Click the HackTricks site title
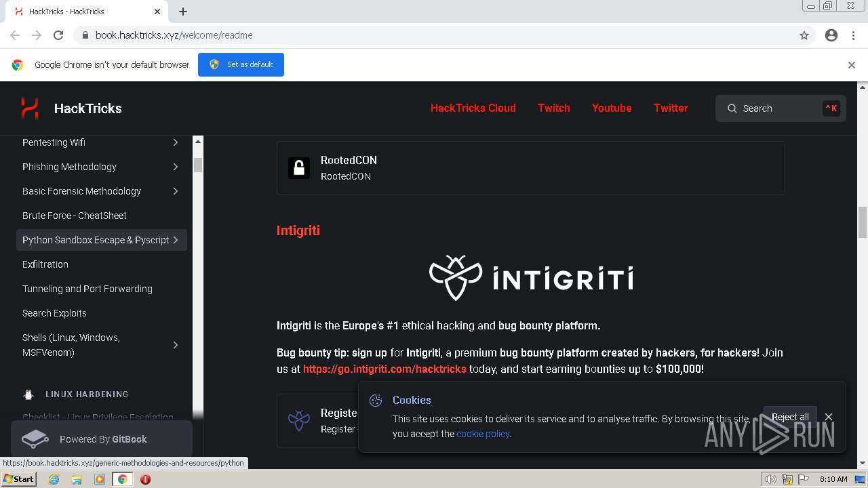Viewport: 868px width, 488px height. [88, 108]
